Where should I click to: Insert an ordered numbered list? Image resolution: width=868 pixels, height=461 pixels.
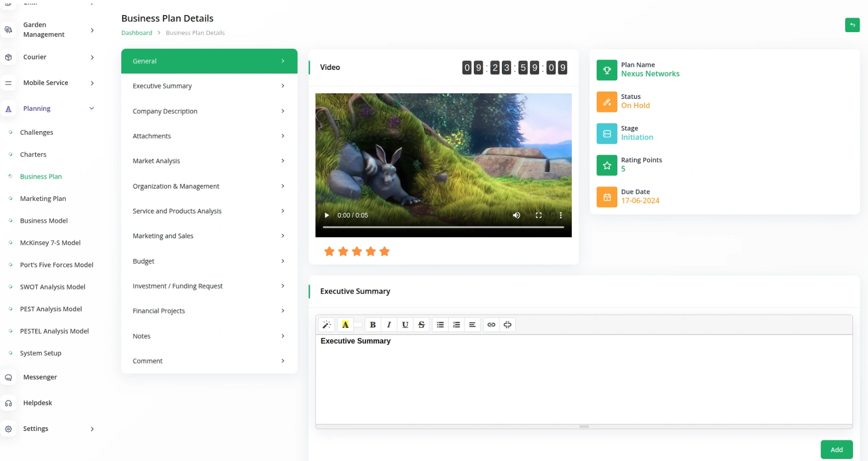[x=456, y=325]
